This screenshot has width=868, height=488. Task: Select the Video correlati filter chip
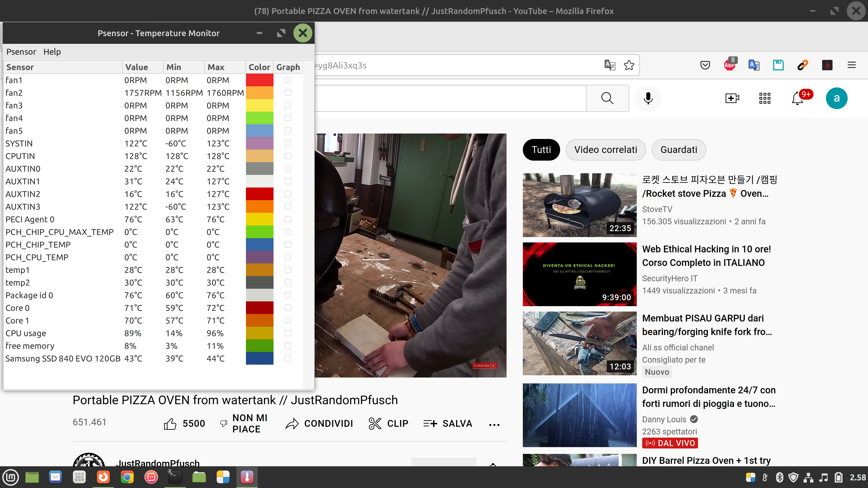click(606, 150)
